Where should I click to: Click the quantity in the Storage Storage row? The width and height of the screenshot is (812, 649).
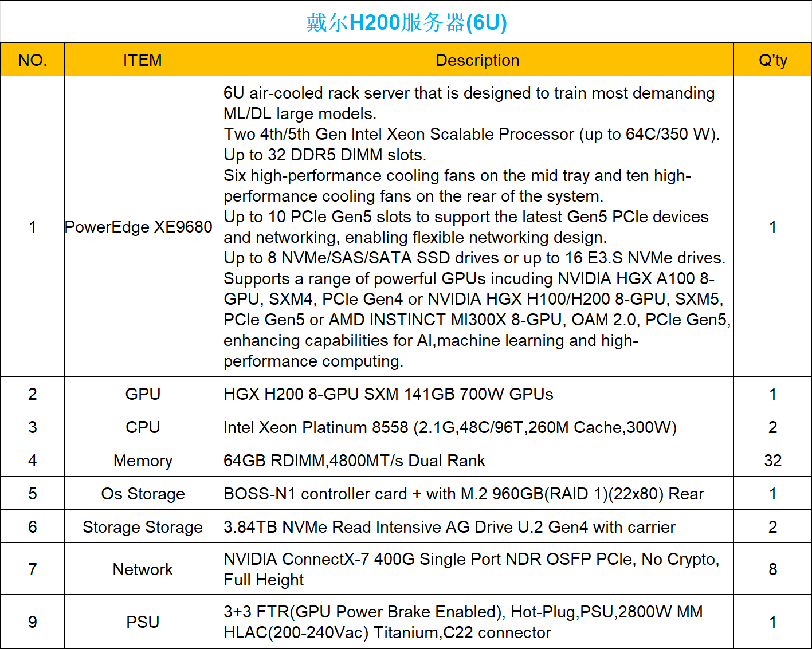click(772, 526)
